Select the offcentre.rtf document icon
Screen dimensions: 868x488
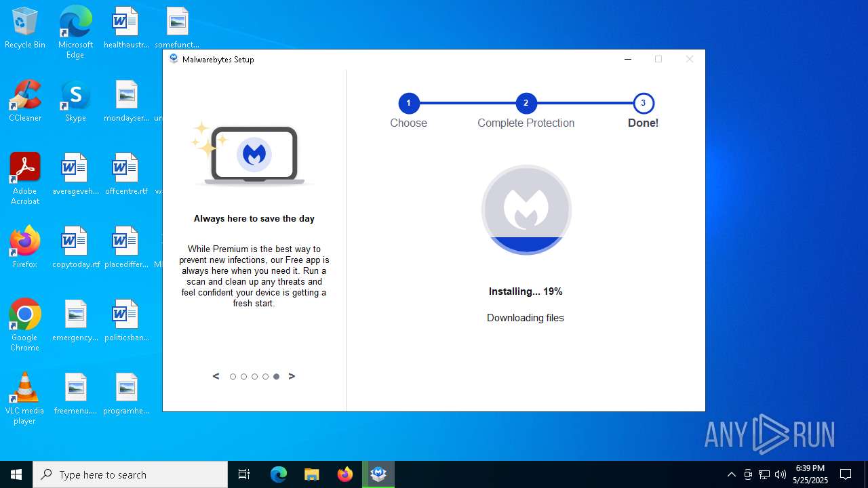point(126,175)
